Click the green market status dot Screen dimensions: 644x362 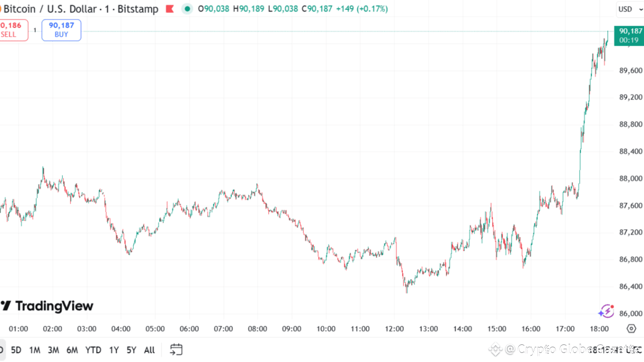[x=187, y=9]
